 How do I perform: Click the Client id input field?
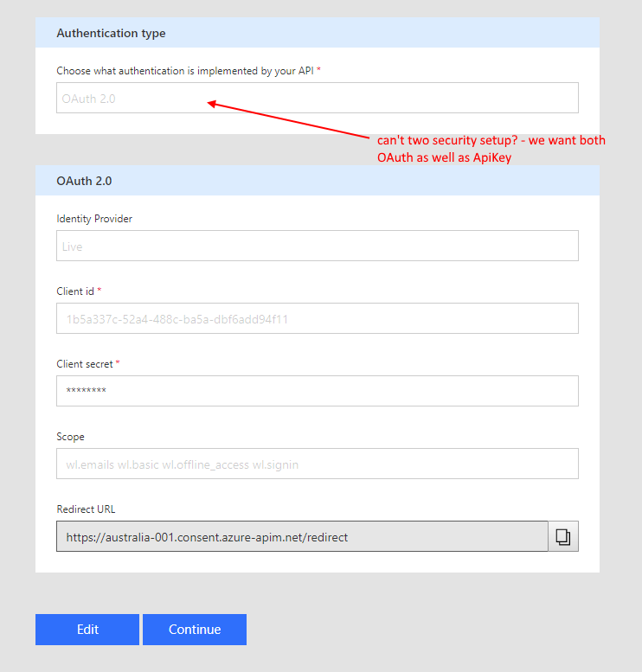tap(317, 318)
